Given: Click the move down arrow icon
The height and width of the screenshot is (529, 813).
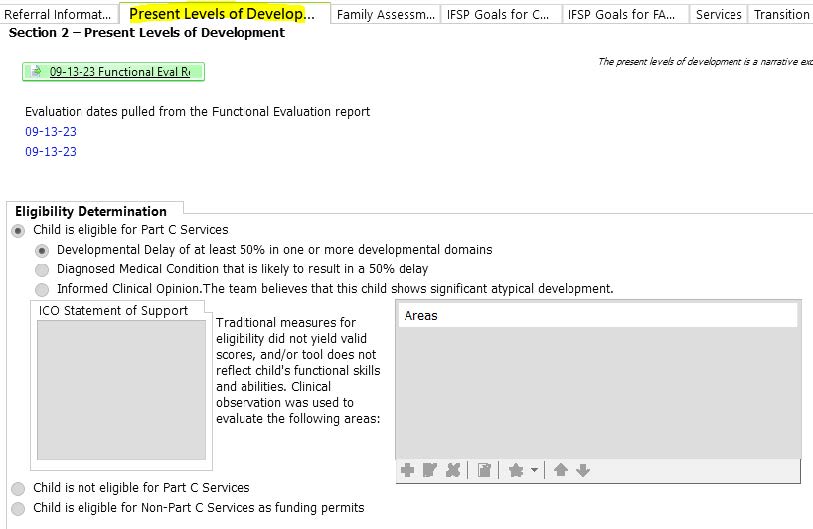Looking at the screenshot, I should pyautogui.click(x=583, y=470).
